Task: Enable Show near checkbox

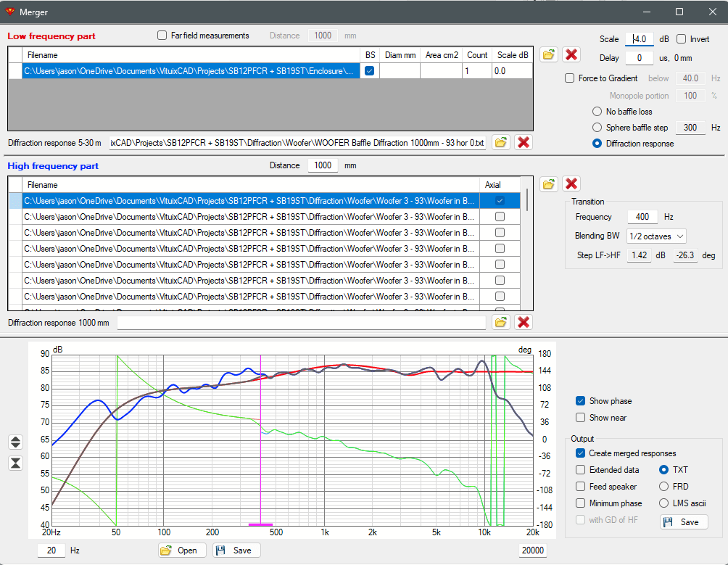Action: (580, 417)
